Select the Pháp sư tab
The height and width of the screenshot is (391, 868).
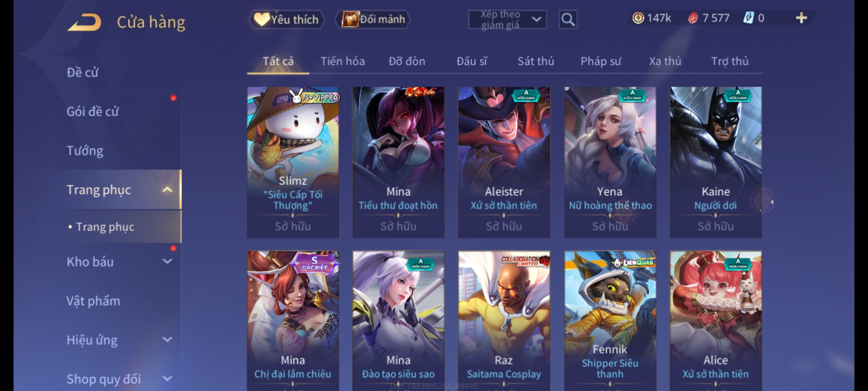(601, 61)
